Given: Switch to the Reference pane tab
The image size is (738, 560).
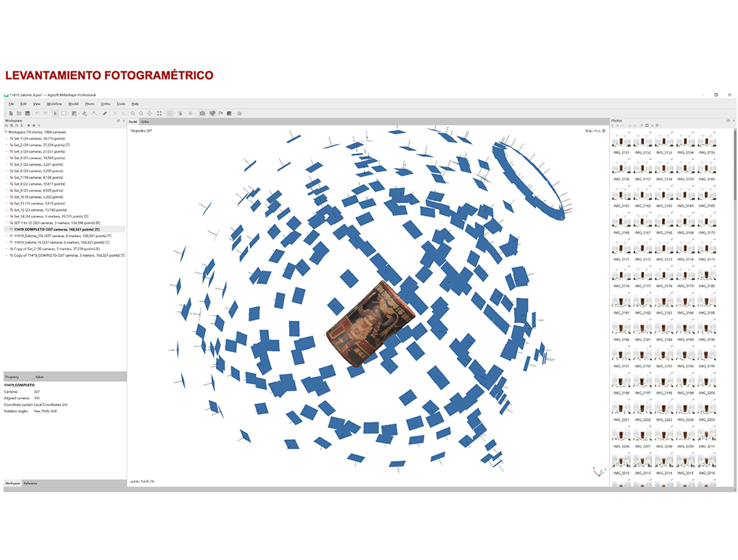Looking at the screenshot, I should click(x=30, y=483).
